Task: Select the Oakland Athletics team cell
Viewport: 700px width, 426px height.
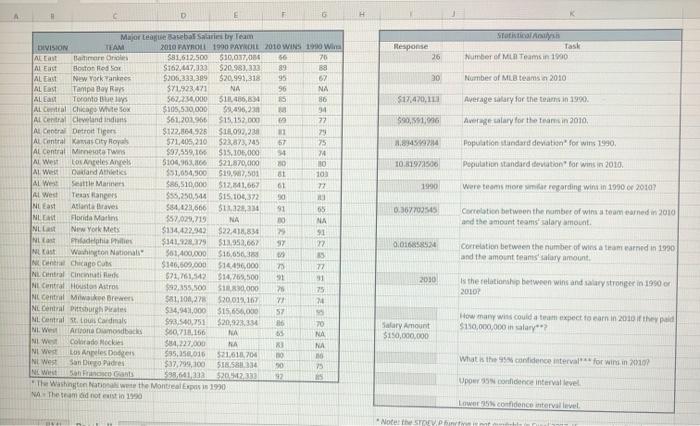Action: (114, 172)
